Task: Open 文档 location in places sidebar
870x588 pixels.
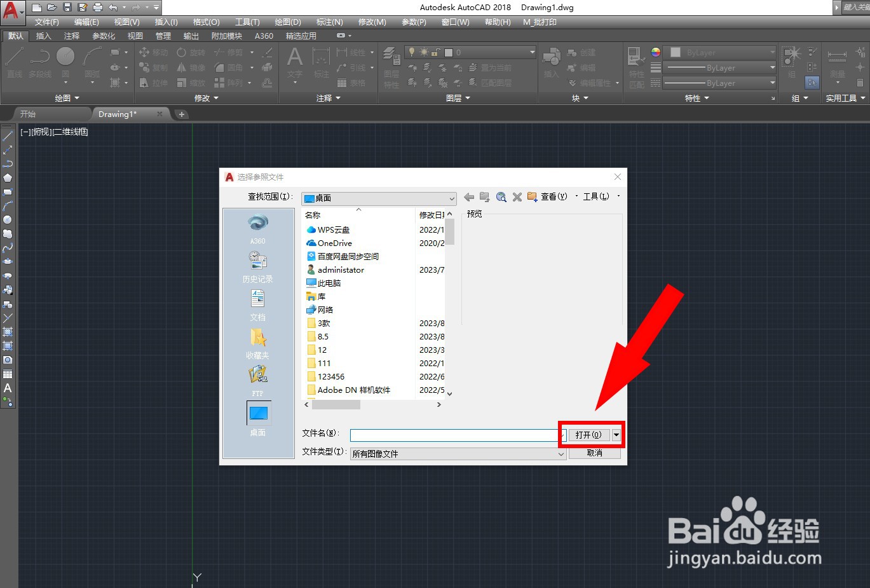Action: 258,305
